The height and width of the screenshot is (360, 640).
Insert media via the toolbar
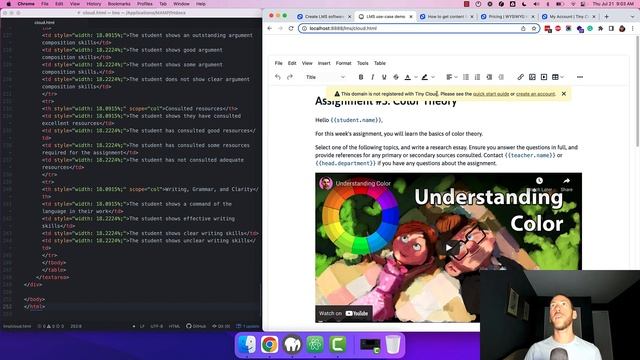(544, 77)
